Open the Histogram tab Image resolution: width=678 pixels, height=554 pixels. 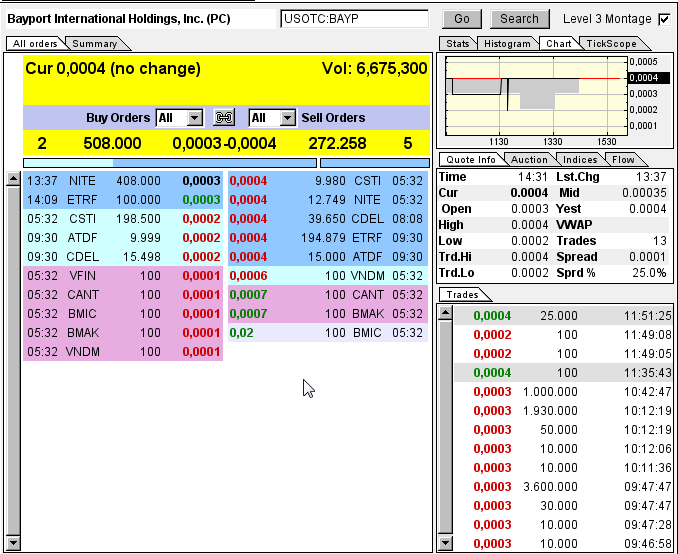[x=507, y=44]
